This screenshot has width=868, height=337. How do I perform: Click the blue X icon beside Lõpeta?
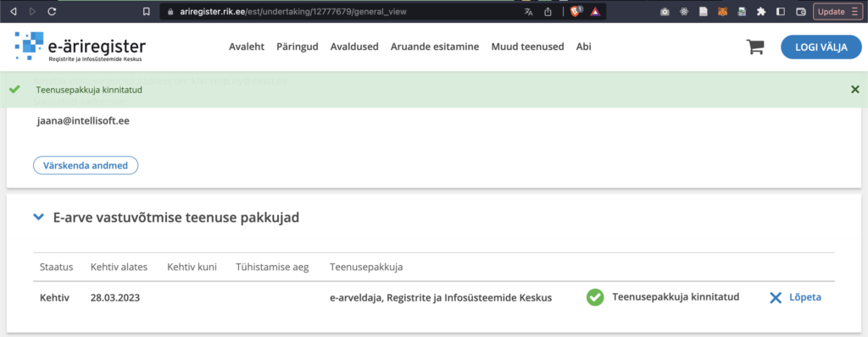click(x=776, y=298)
